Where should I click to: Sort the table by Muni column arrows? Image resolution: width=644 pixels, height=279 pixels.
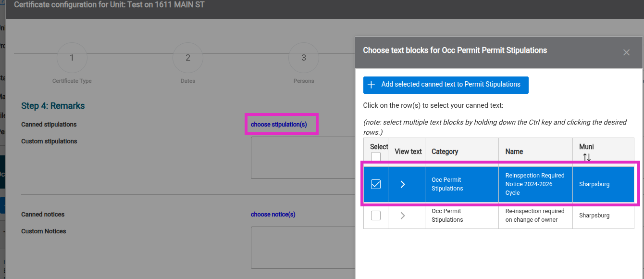pos(587,157)
